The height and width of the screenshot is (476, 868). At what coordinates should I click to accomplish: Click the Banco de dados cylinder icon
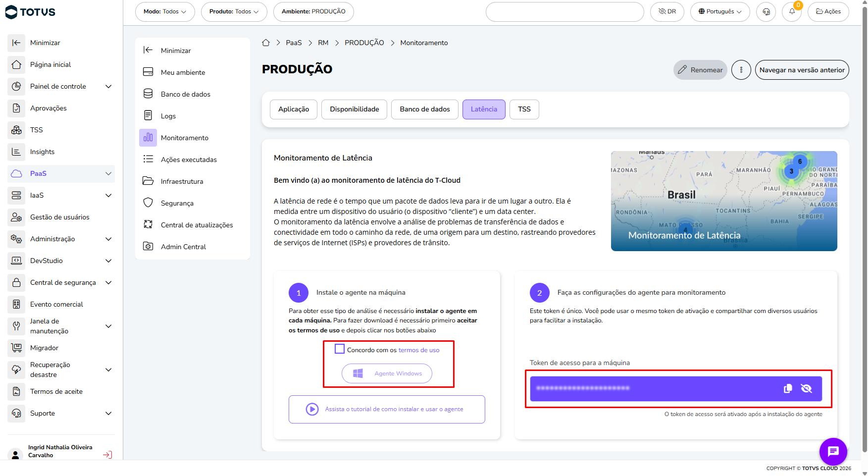[148, 94]
